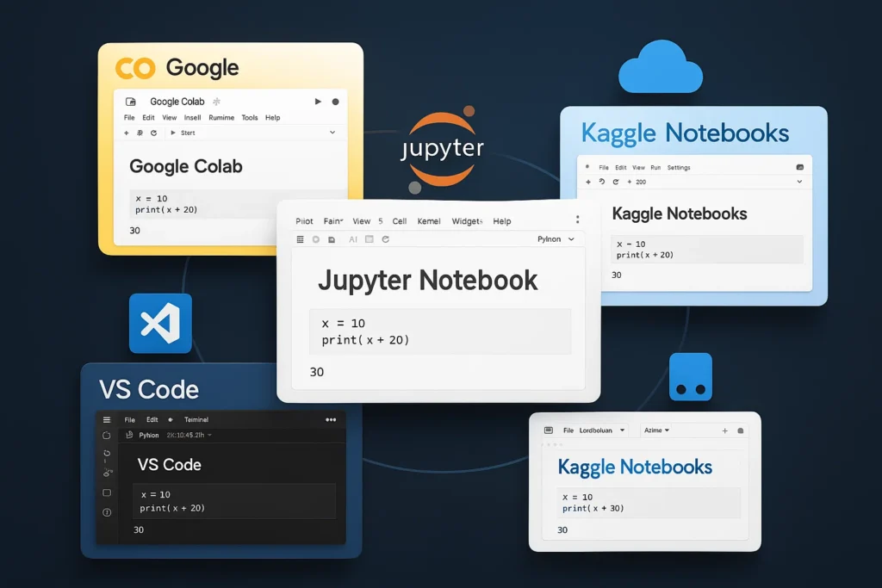The image size is (882, 588).
Task: Open the Lordboluan dropdown in bottom Kaggle window
Action: coord(602,430)
